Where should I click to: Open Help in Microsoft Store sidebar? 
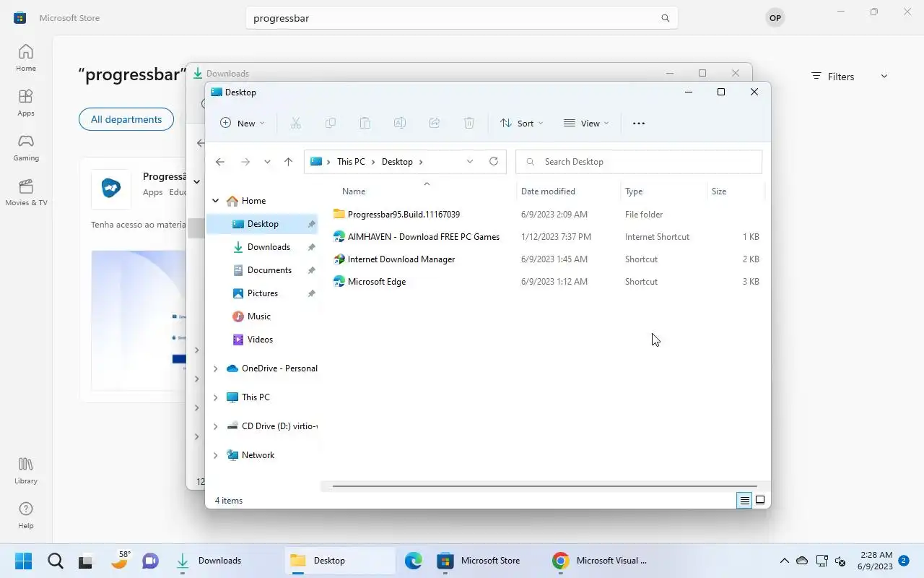26,515
